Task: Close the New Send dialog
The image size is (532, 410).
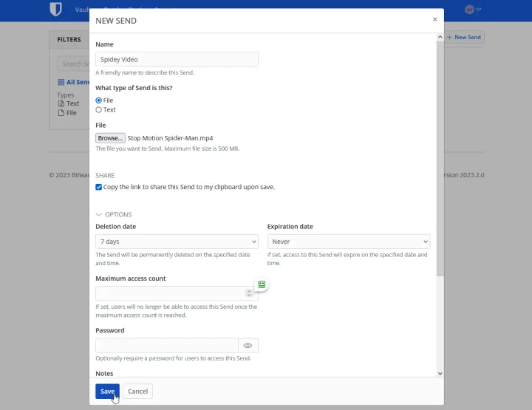Action: (434, 19)
